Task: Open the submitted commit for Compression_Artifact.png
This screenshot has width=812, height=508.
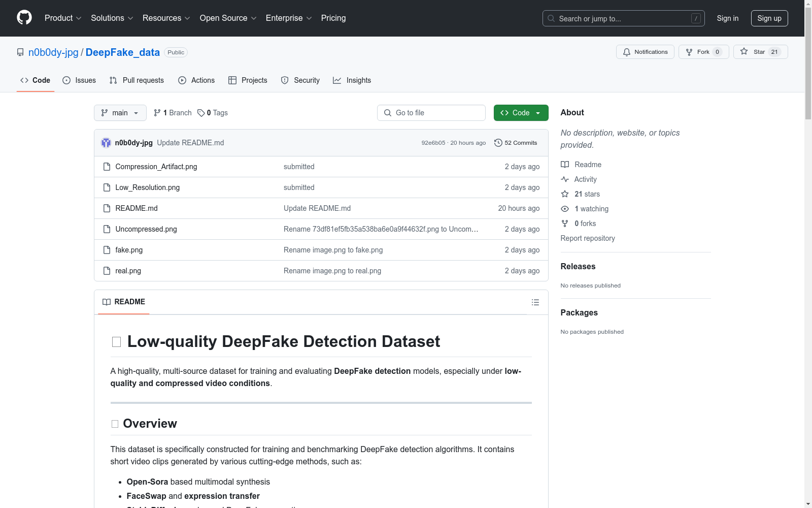Action: [299, 167]
